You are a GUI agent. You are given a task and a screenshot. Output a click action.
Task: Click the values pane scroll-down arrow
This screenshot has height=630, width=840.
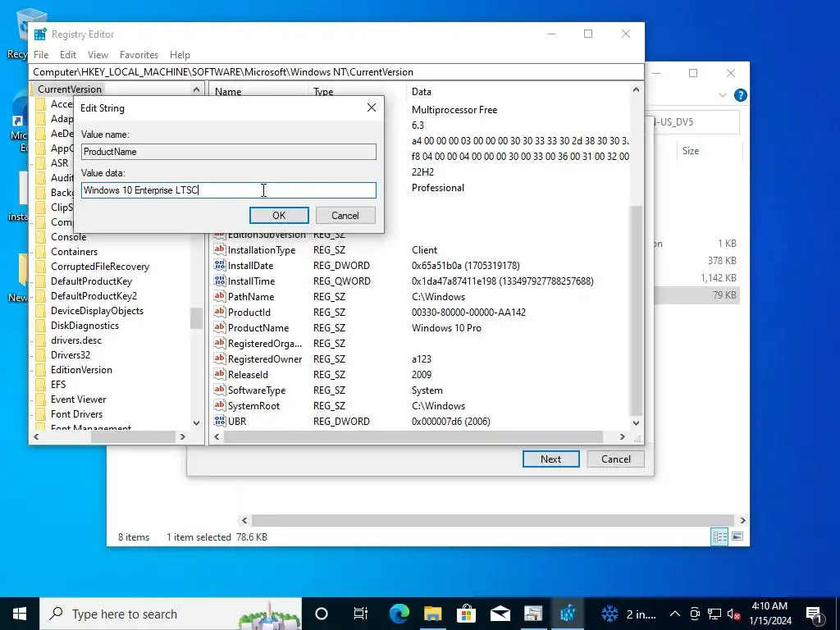[x=636, y=422]
